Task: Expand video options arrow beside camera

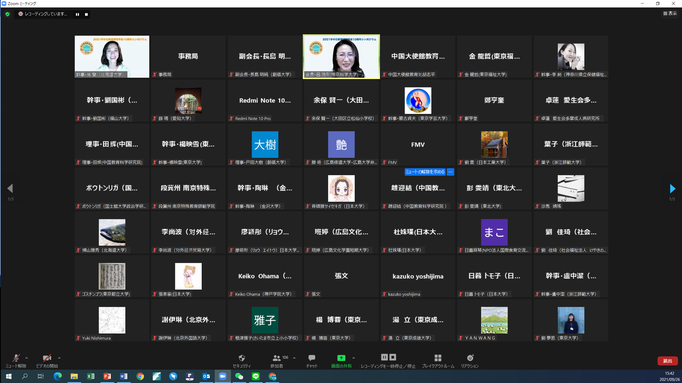Action: tap(59, 358)
